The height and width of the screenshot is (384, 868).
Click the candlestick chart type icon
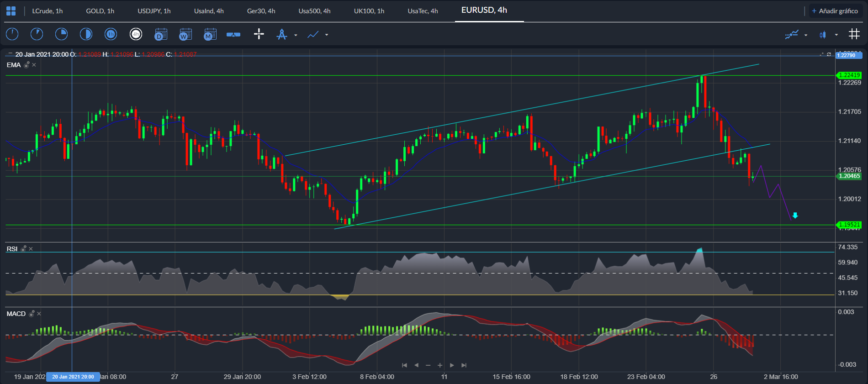823,35
